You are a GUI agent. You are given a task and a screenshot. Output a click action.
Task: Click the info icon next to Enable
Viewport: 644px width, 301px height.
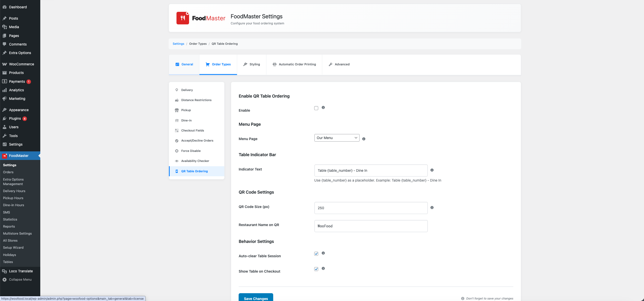point(323,107)
